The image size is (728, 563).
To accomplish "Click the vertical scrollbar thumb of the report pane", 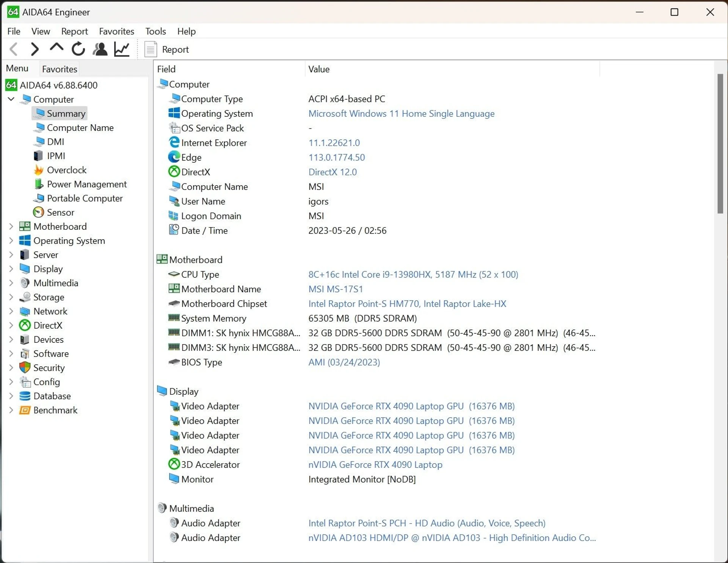I will point(720,144).
